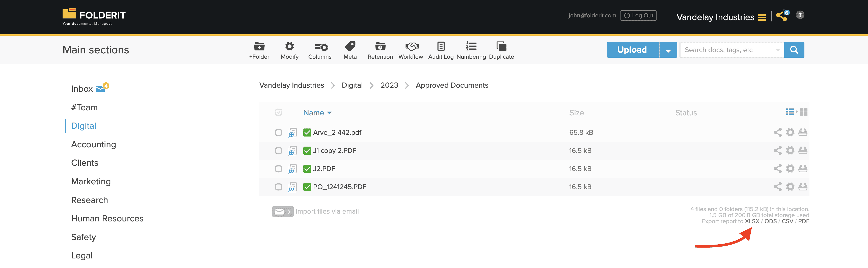Check the box for Arve_2 442.pdf
The image size is (868, 268).
278,132
